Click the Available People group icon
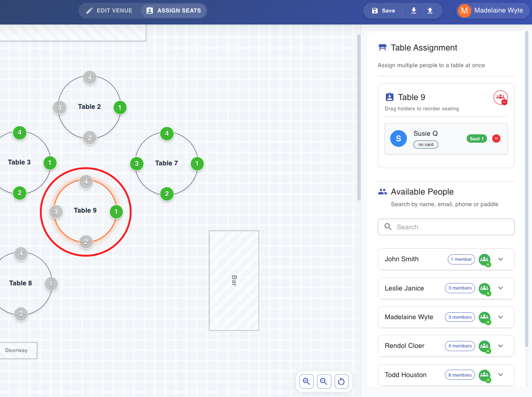Image resolution: width=532 pixels, height=397 pixels. pyautogui.click(x=382, y=191)
